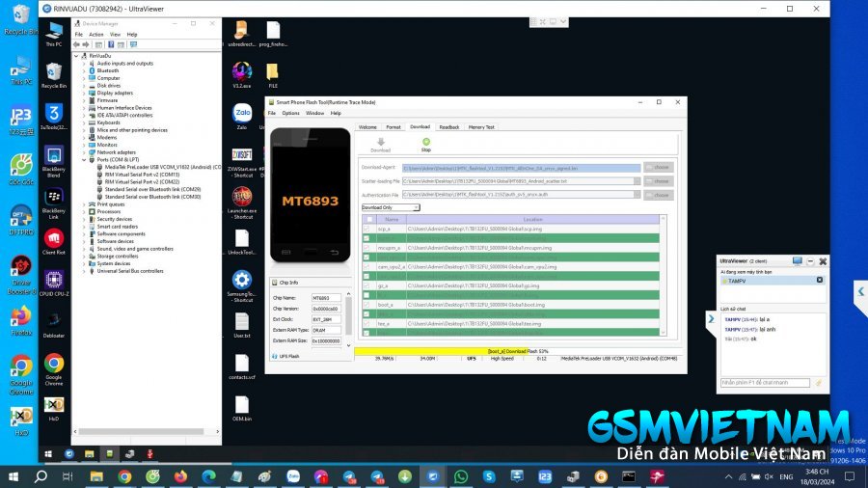The image size is (868, 488).
Task: Click the greyed Download arrow in Flash Tool
Action: pos(380,145)
